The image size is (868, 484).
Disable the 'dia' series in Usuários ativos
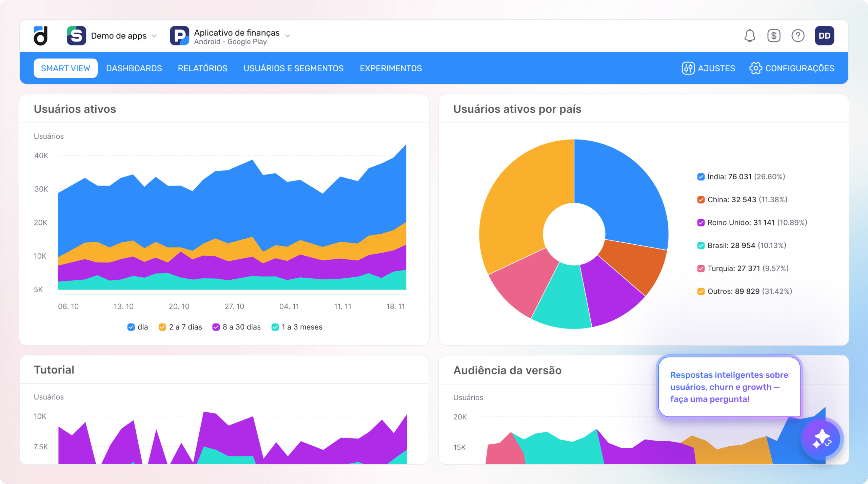pyautogui.click(x=131, y=327)
